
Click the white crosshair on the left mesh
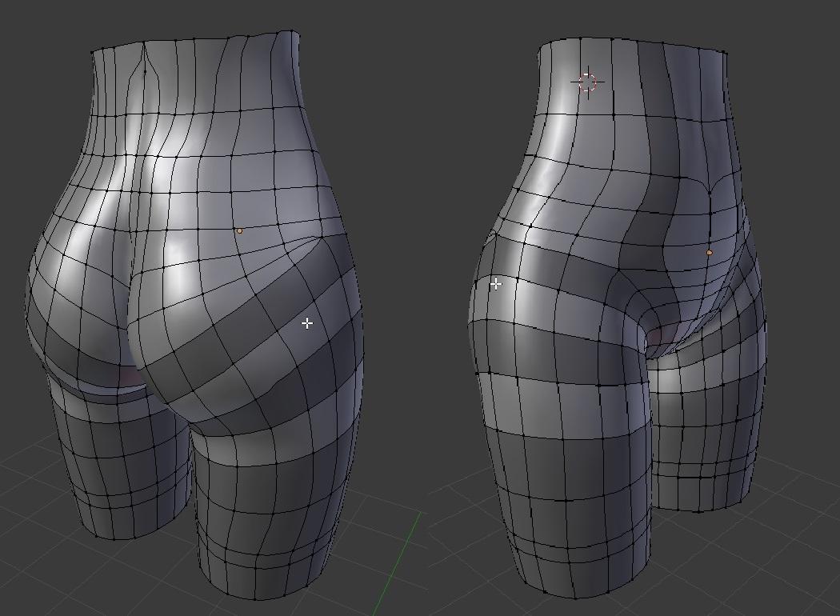(x=306, y=323)
